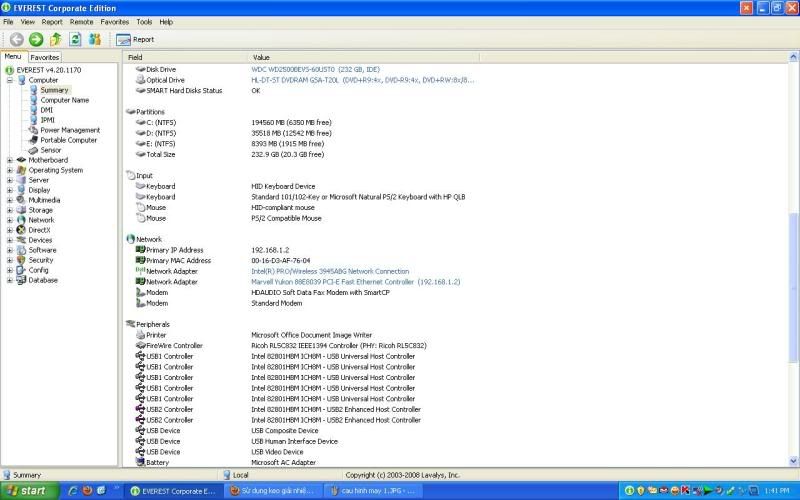Expand the Network tree node
Screen dimensions: 800x500
pyautogui.click(x=10, y=220)
